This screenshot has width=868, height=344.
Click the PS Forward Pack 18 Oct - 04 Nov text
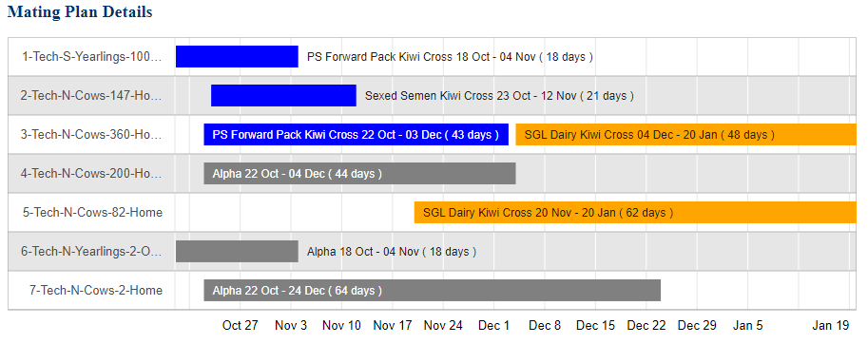[450, 57]
